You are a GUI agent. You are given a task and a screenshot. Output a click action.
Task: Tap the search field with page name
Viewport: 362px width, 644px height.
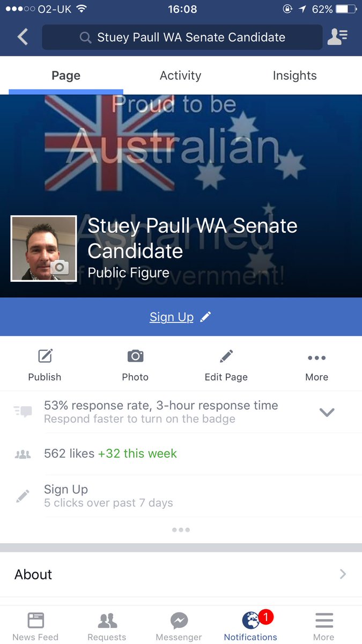(182, 37)
